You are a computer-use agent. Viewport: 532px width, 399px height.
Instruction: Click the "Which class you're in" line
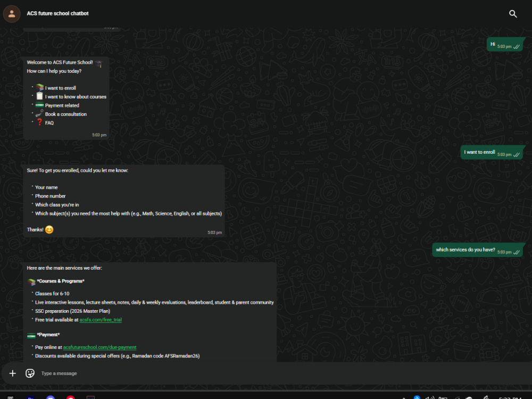pos(57,205)
